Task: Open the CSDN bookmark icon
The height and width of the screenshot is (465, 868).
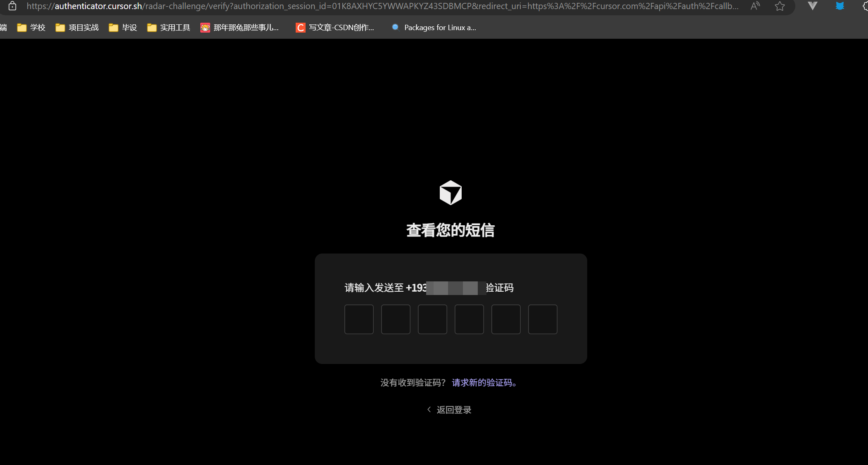Action: point(300,28)
